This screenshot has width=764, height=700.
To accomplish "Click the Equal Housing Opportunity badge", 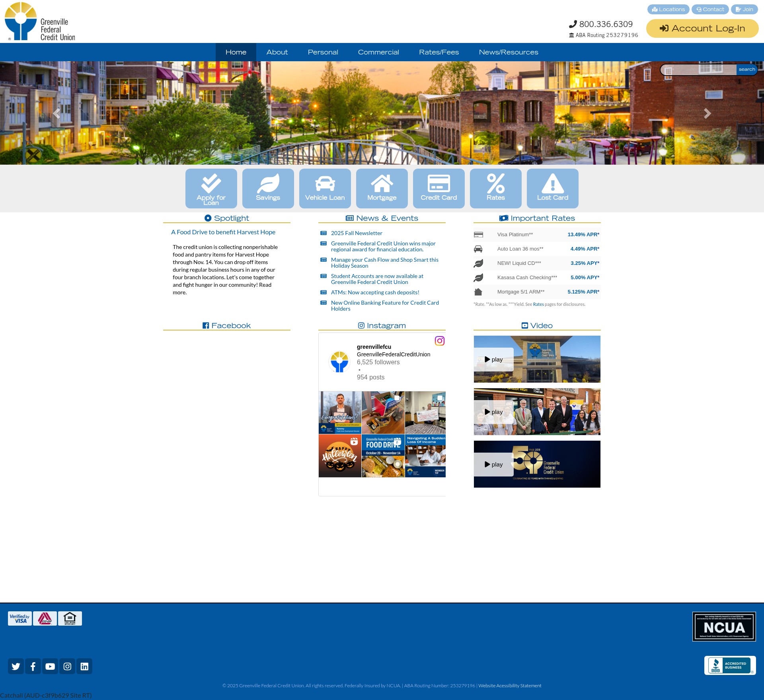I will (x=70, y=618).
